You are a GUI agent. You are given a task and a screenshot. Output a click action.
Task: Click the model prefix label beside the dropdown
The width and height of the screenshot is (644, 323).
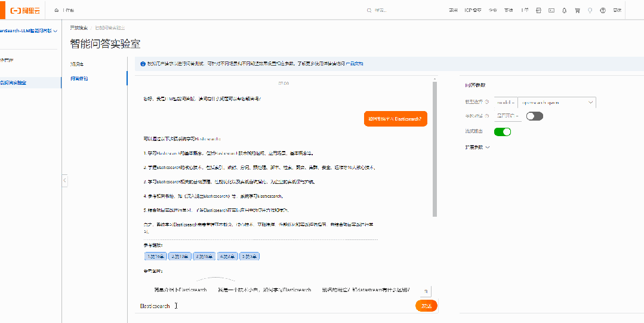click(x=505, y=102)
